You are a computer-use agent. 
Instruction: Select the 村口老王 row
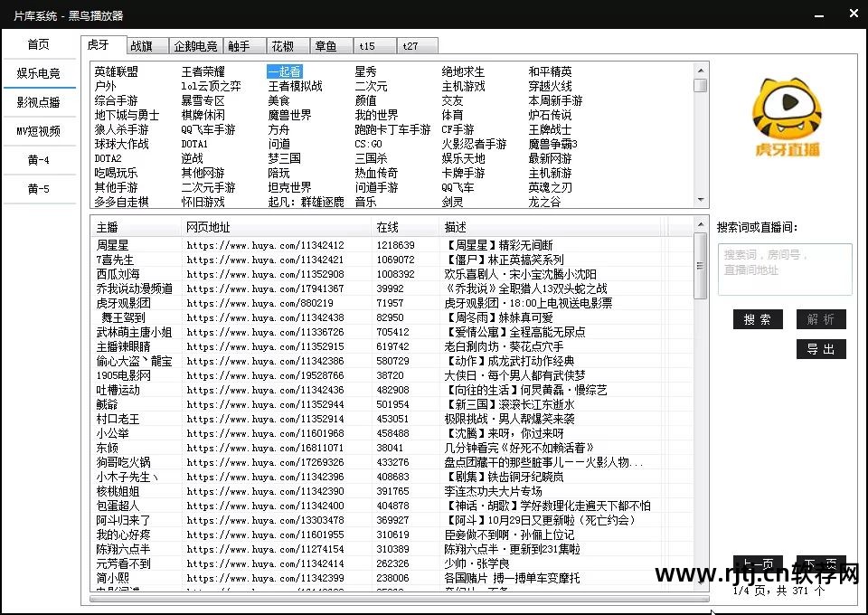point(392,419)
